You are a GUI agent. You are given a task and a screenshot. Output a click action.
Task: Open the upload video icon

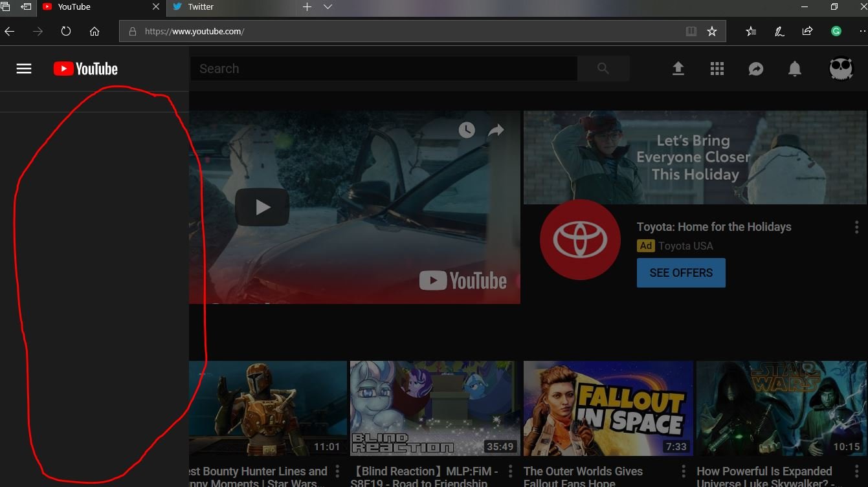pos(678,69)
